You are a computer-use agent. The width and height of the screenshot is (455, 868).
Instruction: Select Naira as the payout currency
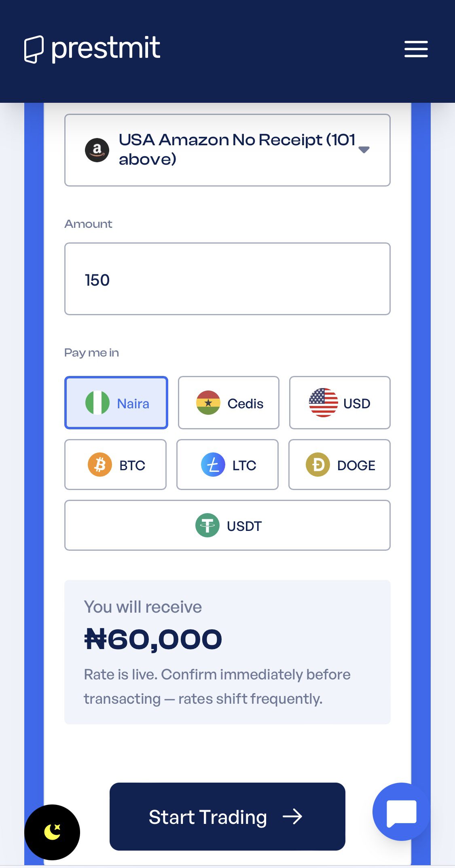[116, 403]
